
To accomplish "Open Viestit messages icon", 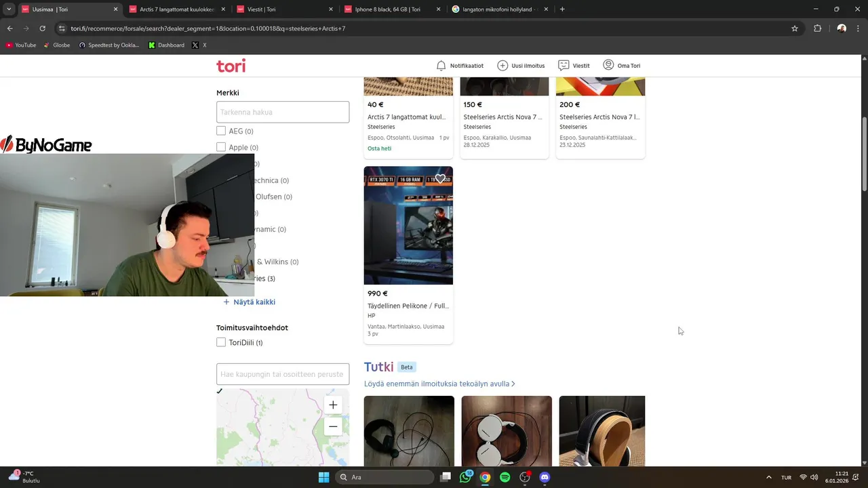I will pyautogui.click(x=564, y=66).
